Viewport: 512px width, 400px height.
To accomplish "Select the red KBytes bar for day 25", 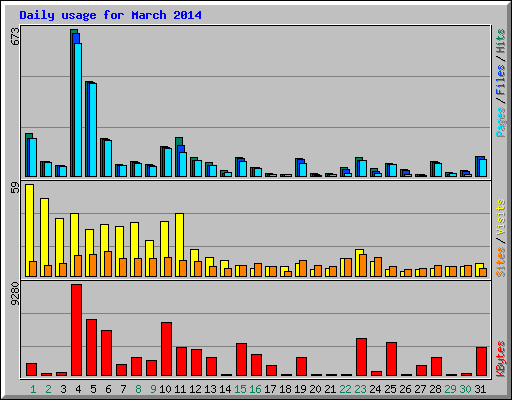I will click(391, 359).
